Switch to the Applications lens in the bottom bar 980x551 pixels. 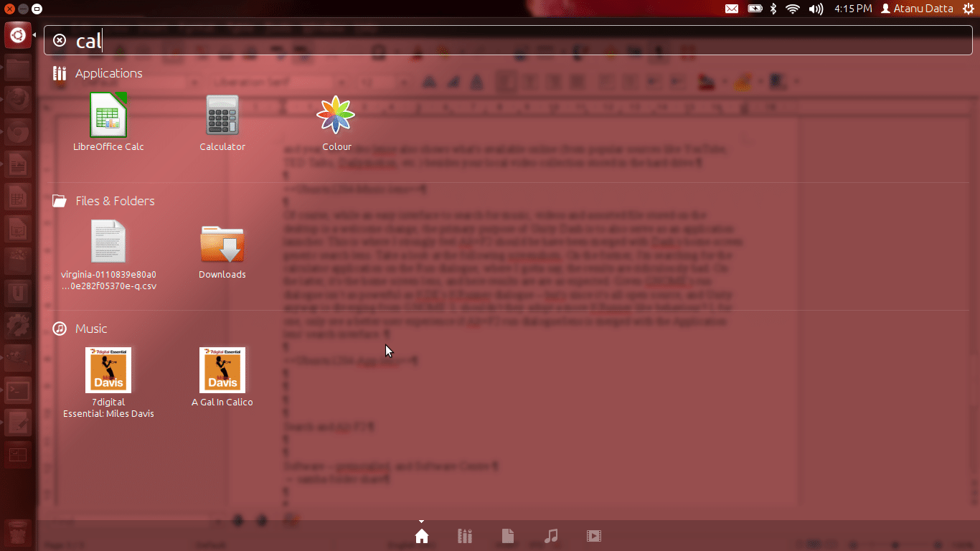click(465, 536)
